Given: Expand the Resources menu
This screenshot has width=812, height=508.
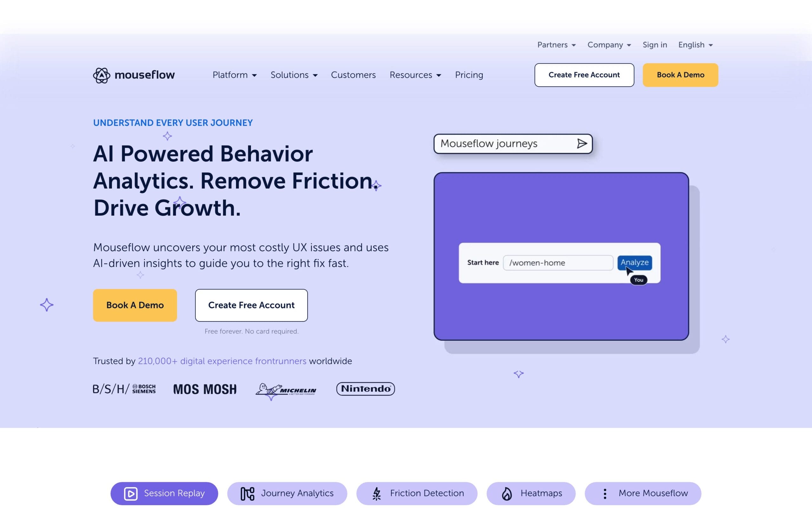Looking at the screenshot, I should pos(415,75).
